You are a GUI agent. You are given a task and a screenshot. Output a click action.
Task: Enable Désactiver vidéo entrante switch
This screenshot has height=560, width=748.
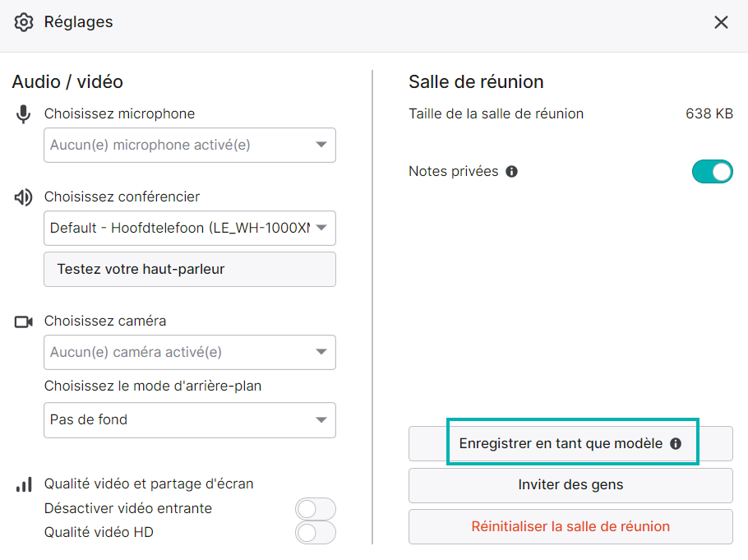316,509
